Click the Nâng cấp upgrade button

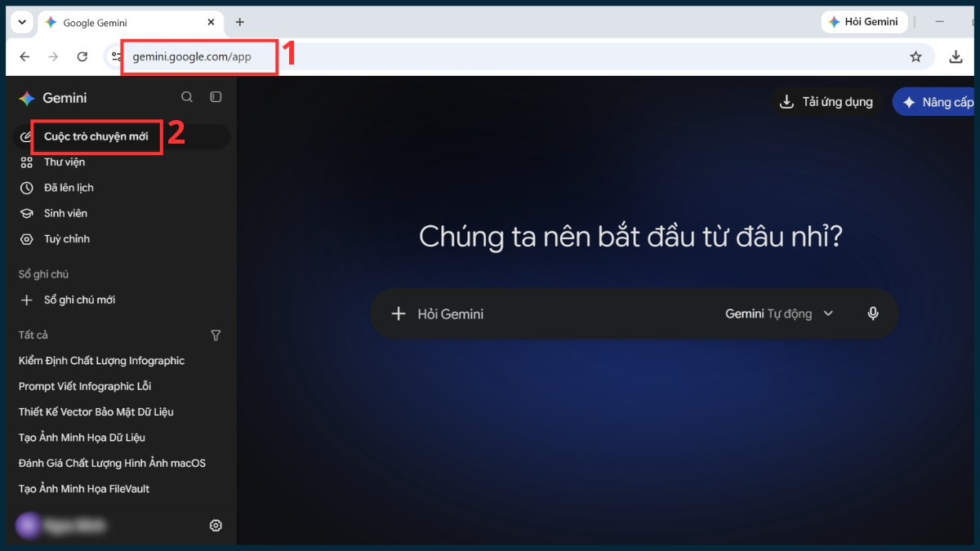(x=934, y=102)
